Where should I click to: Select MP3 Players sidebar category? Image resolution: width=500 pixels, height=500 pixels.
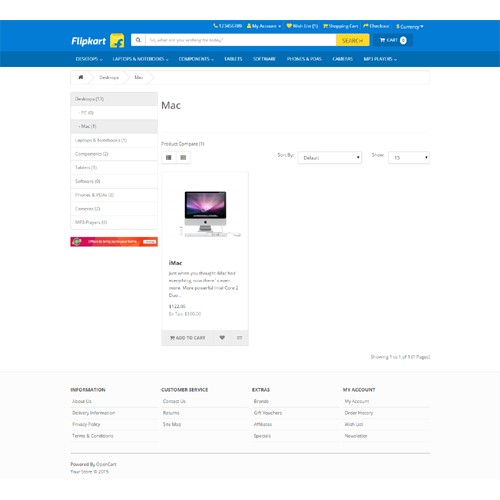pyautogui.click(x=114, y=222)
